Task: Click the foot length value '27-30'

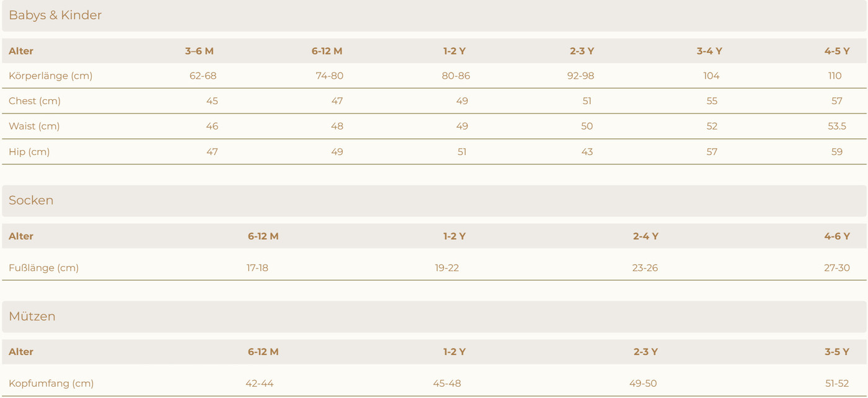Action: click(836, 268)
